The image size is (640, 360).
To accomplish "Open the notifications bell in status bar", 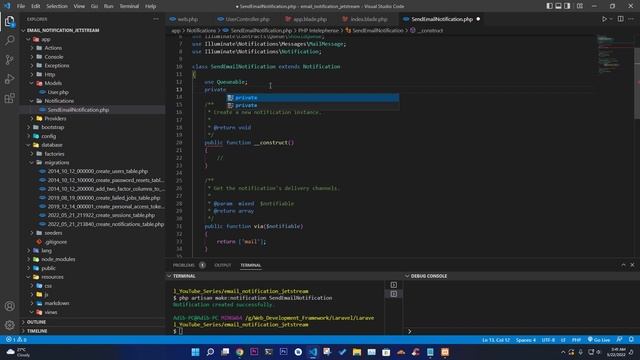I will click(631, 340).
